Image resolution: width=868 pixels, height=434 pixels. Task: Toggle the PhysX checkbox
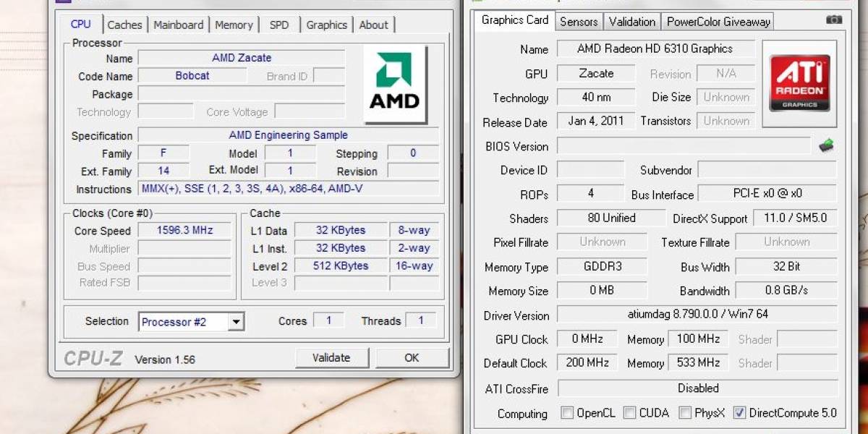[x=685, y=413]
